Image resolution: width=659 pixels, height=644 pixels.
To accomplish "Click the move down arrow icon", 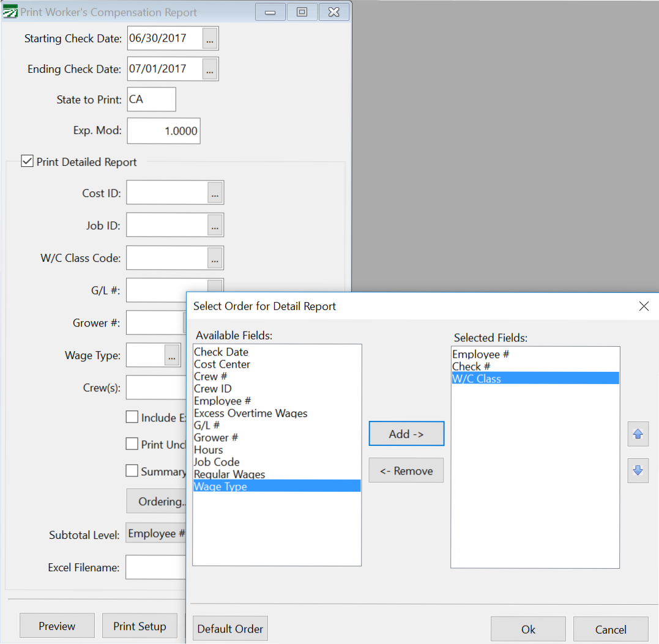I will [638, 470].
